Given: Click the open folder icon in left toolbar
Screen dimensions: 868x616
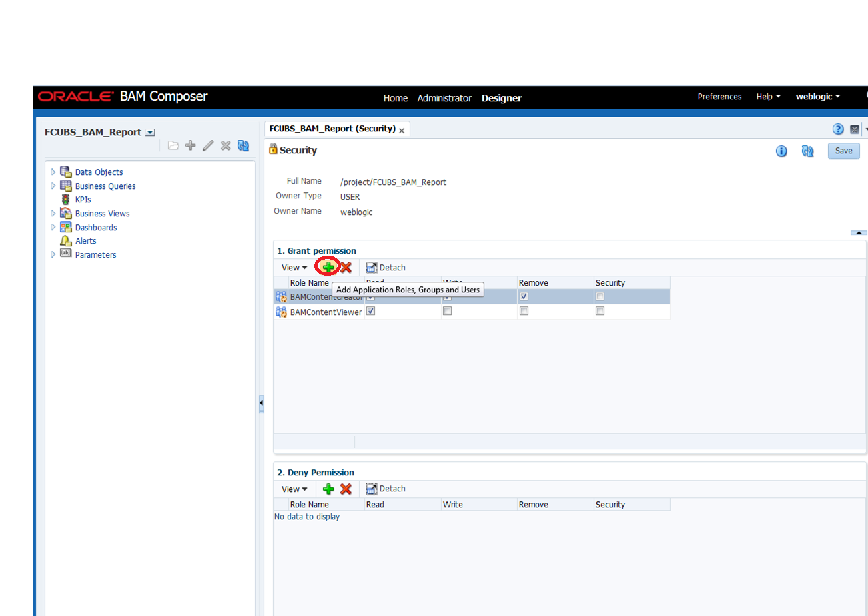Looking at the screenshot, I should click(x=173, y=145).
